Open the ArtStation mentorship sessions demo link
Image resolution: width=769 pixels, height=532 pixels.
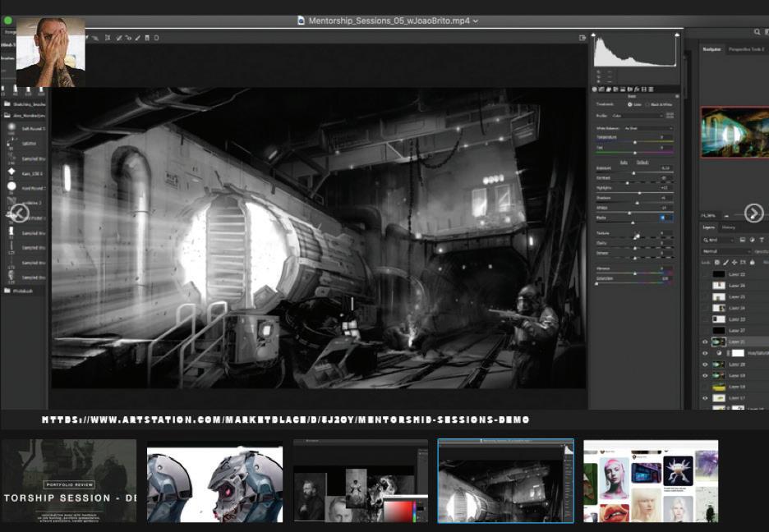pos(285,420)
